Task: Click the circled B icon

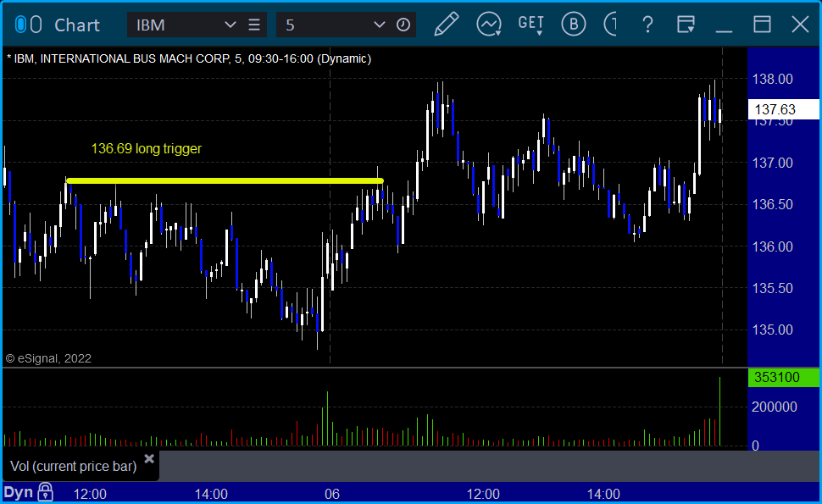Action: coord(574,25)
